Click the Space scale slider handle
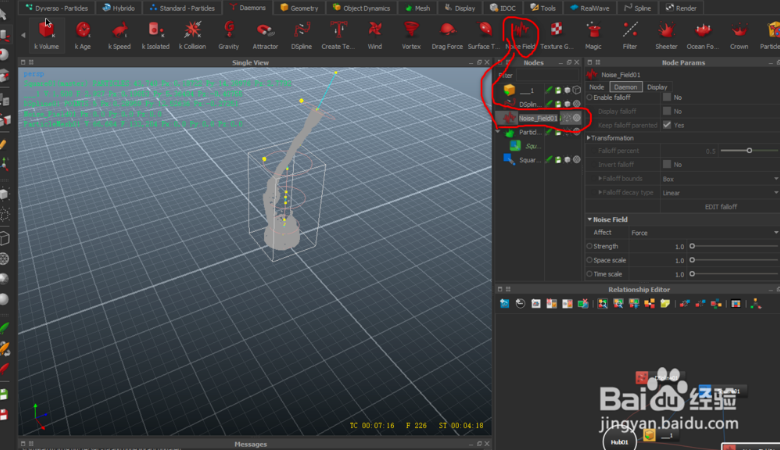780x450 pixels. [x=692, y=260]
